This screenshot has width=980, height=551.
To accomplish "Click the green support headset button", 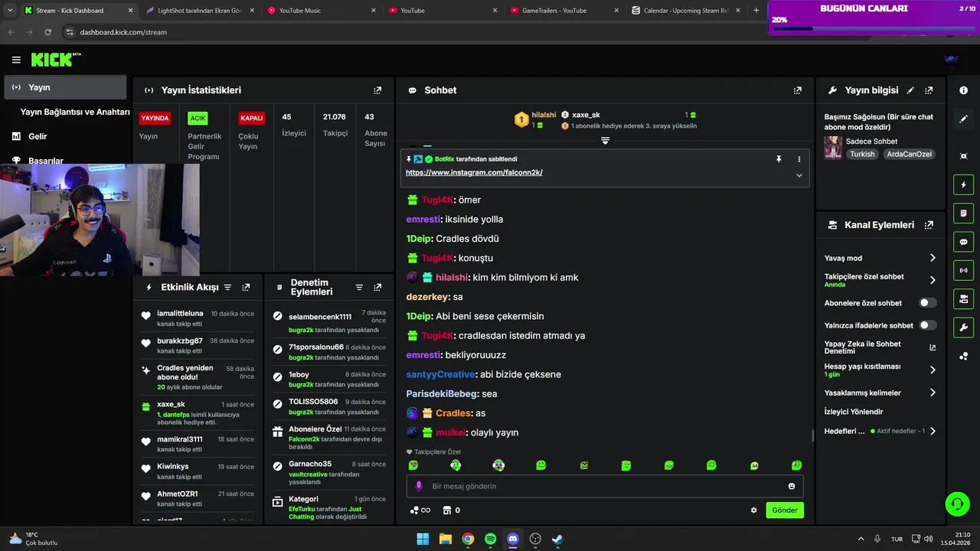I will click(x=957, y=504).
